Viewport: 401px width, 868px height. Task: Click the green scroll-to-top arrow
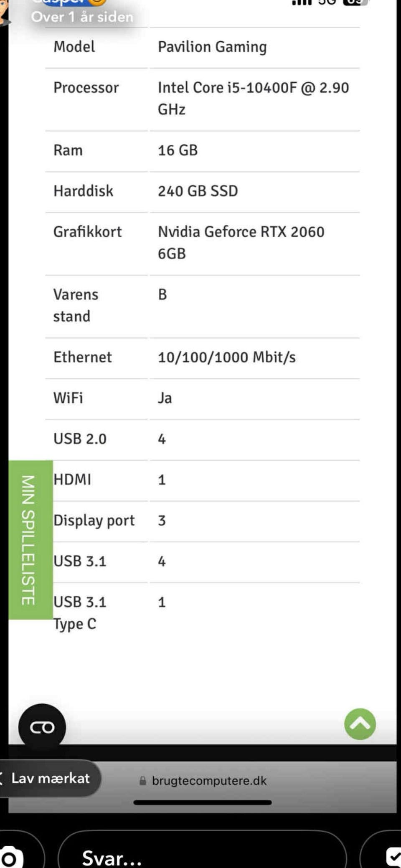point(360,724)
